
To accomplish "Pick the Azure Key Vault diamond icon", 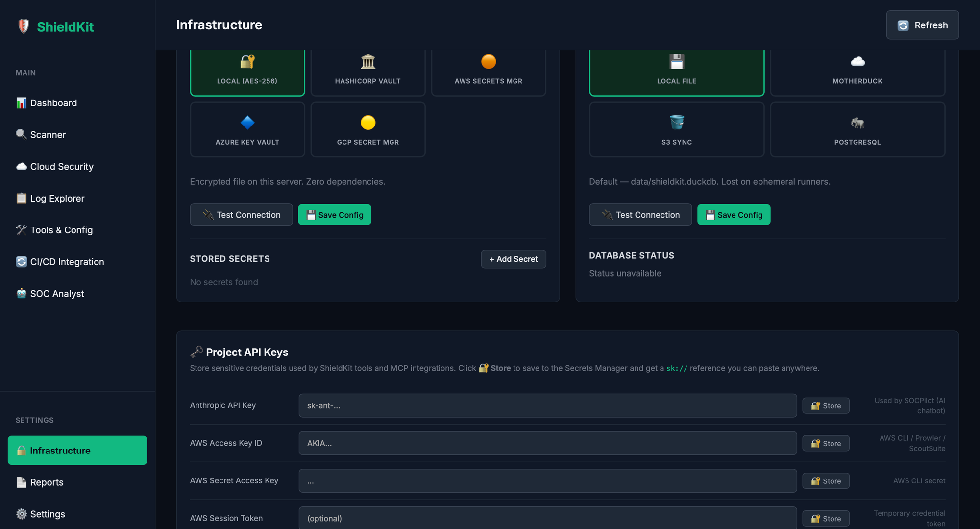I will tap(247, 123).
